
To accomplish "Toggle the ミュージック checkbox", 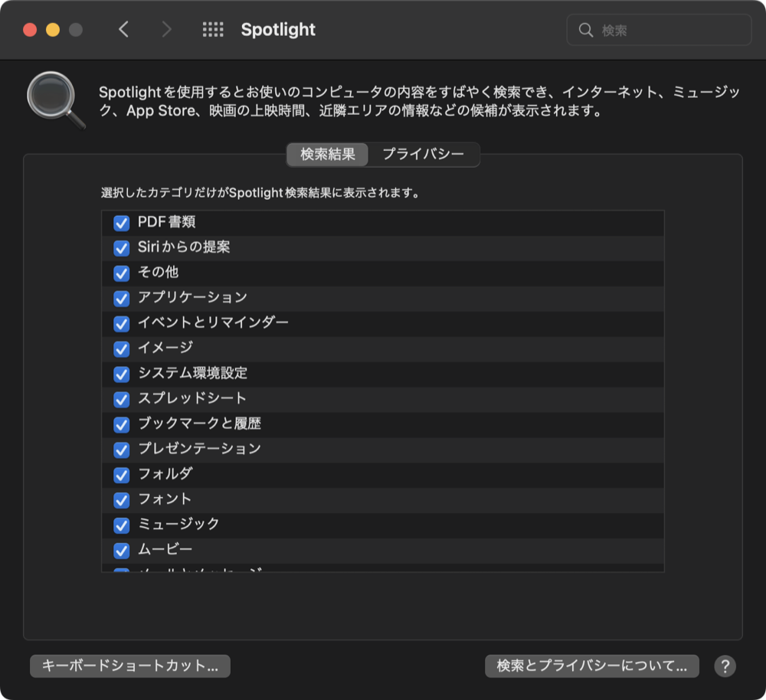I will point(122,525).
